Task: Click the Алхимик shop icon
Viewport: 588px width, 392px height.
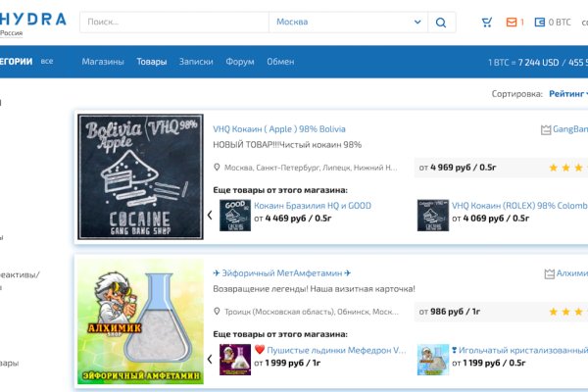Action: point(547,273)
